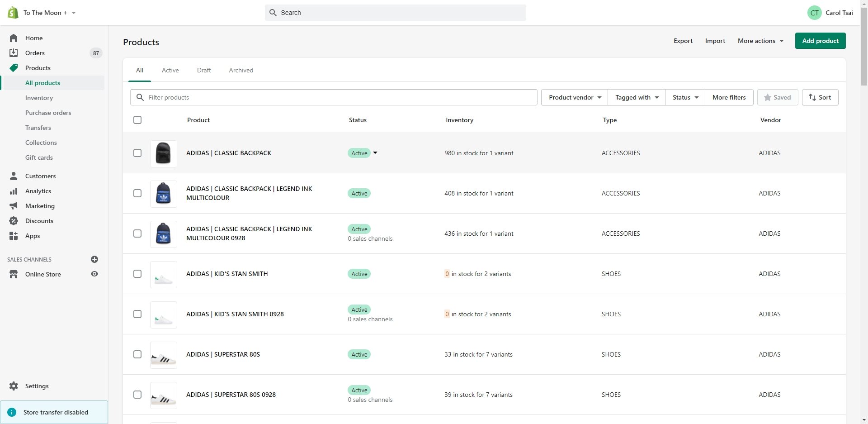View Online Store with eye icon

click(94, 274)
